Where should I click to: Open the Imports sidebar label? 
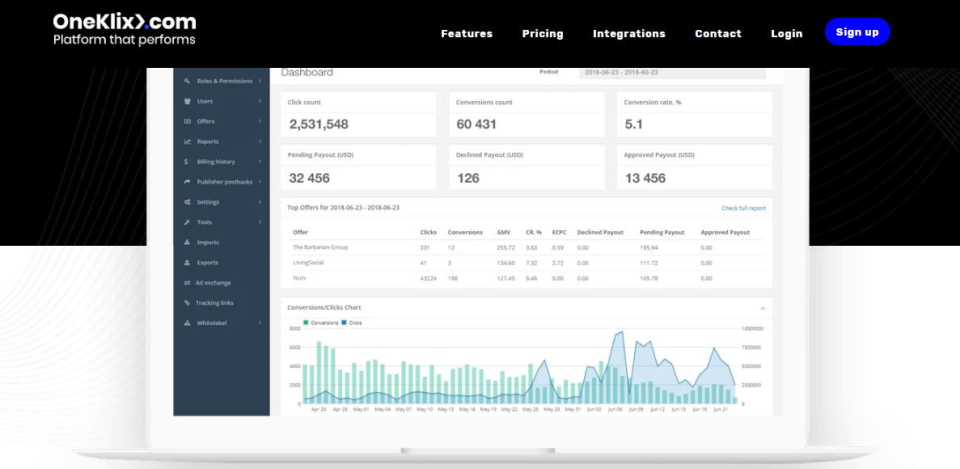pyautogui.click(x=208, y=242)
